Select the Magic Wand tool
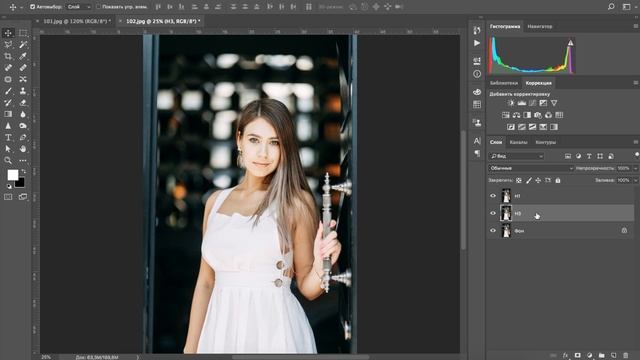This screenshot has width=640, height=360. click(23, 44)
